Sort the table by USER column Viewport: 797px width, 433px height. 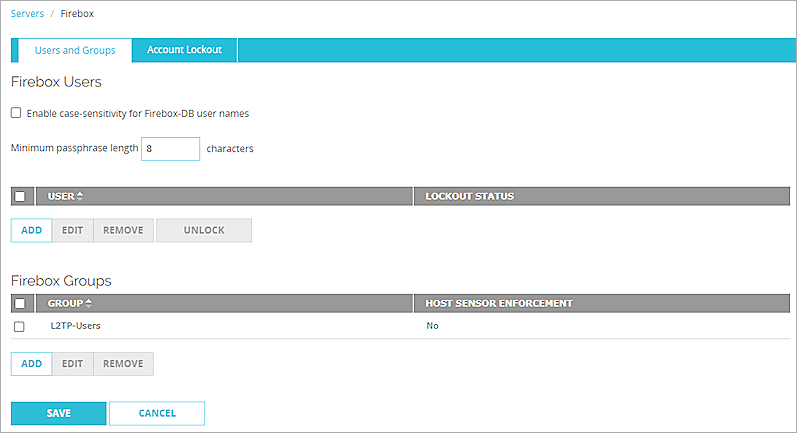click(x=66, y=196)
